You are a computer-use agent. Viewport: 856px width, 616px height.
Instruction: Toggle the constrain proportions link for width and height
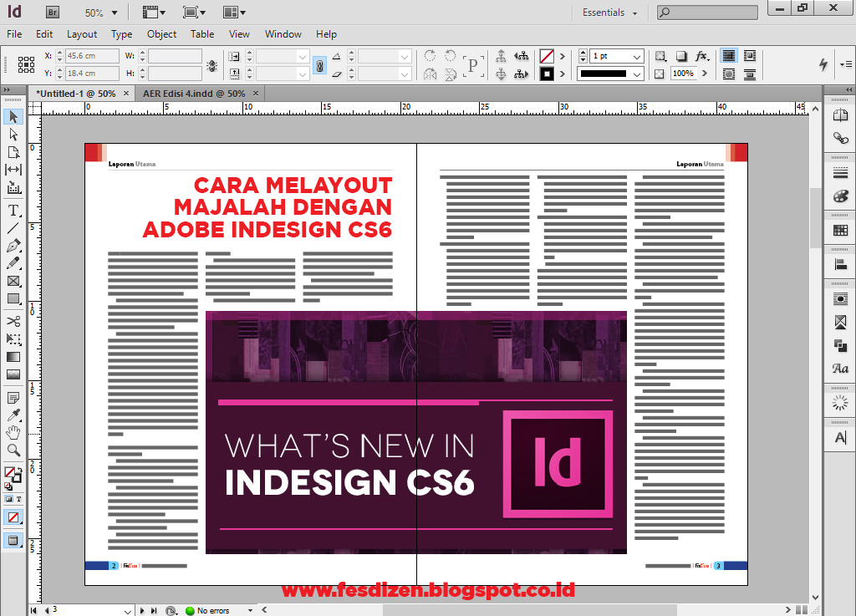pos(320,64)
